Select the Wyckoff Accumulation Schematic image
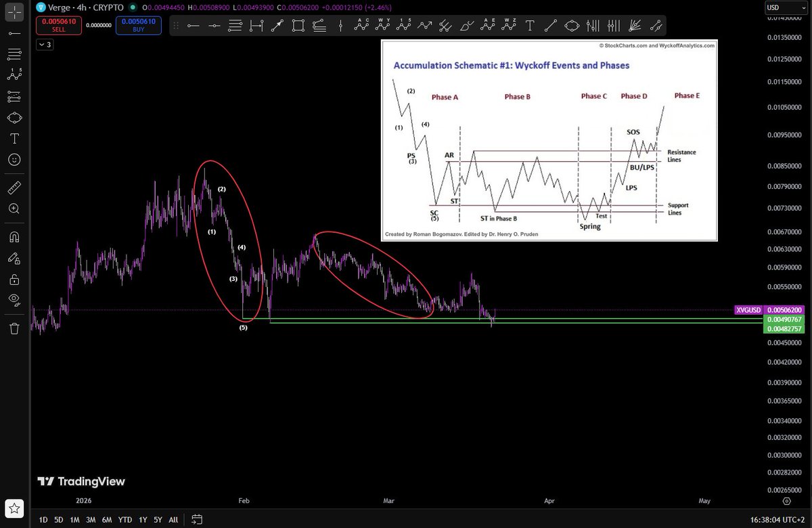Screen dimensions: 812x528 coord(549,140)
